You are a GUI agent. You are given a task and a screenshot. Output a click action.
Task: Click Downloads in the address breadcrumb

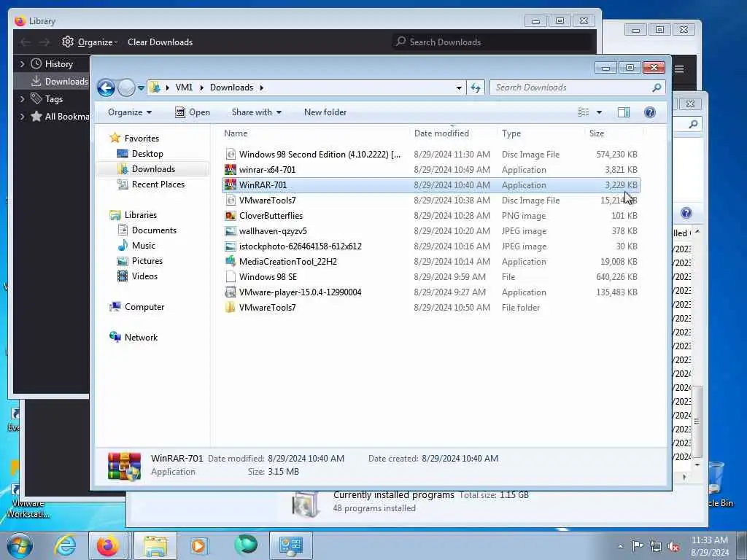[231, 87]
